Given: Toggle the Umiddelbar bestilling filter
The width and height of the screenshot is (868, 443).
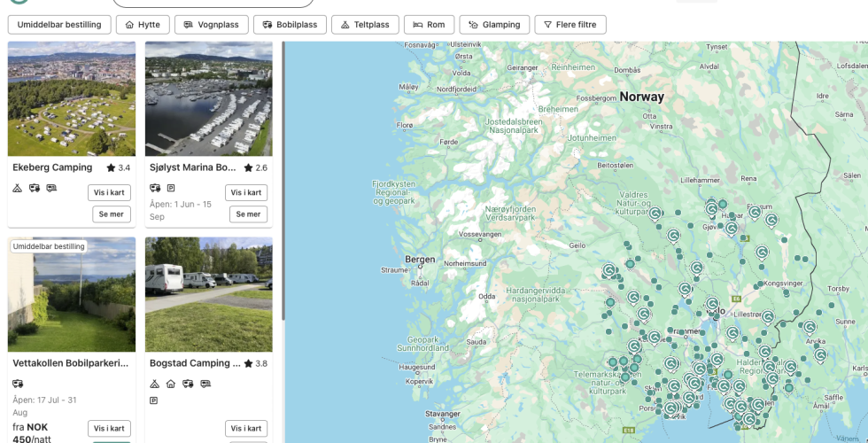Looking at the screenshot, I should pyautogui.click(x=59, y=25).
